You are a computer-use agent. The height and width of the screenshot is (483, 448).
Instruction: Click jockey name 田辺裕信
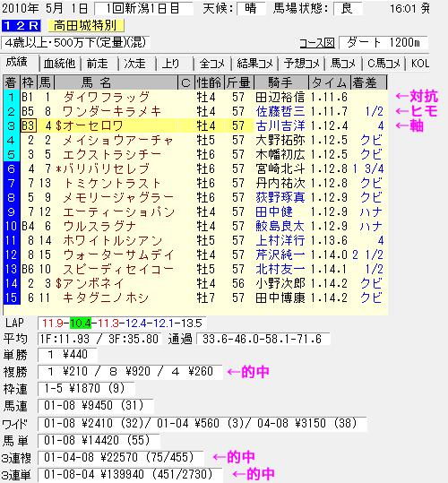point(280,98)
